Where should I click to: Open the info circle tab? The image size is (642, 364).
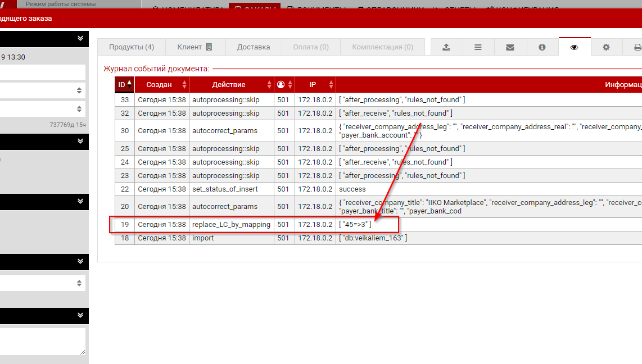point(542,47)
